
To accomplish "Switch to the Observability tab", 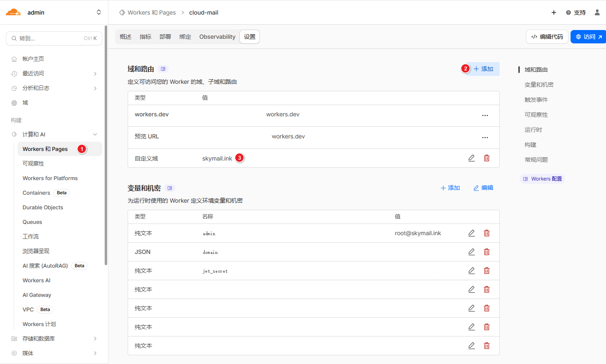I will pos(217,37).
